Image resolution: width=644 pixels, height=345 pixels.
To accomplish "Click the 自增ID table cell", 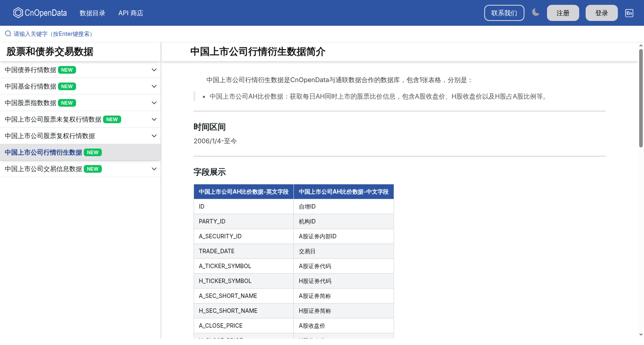I will (x=344, y=207).
